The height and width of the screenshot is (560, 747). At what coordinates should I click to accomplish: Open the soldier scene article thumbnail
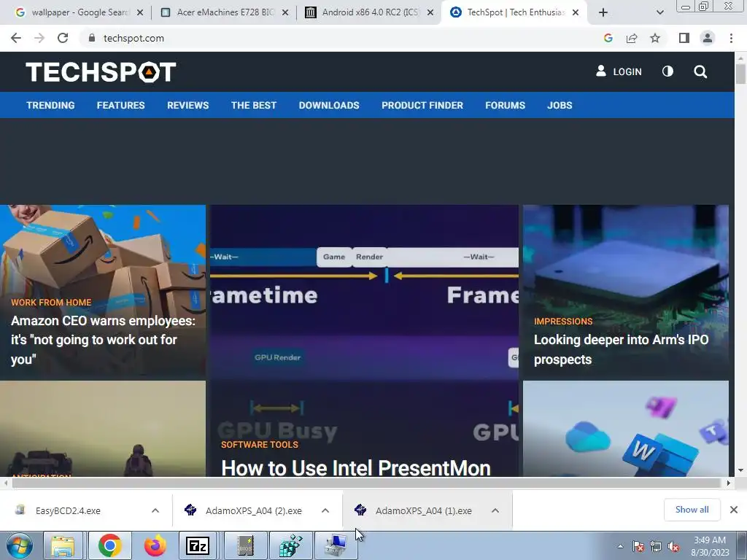[x=103, y=429]
